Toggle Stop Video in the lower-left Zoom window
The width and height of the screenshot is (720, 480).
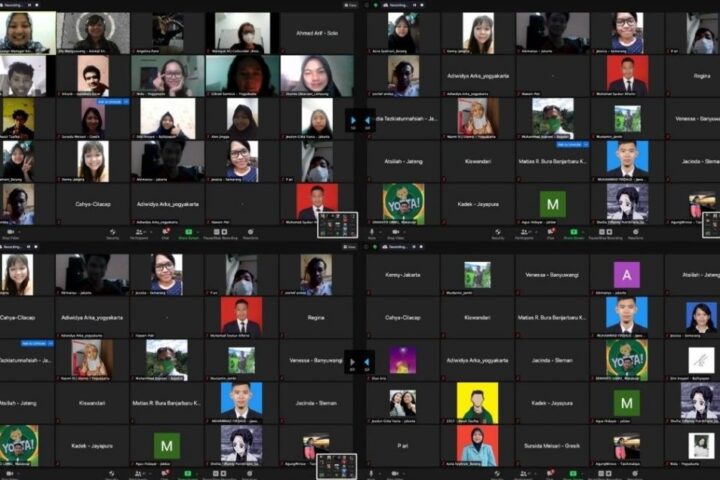10,474
